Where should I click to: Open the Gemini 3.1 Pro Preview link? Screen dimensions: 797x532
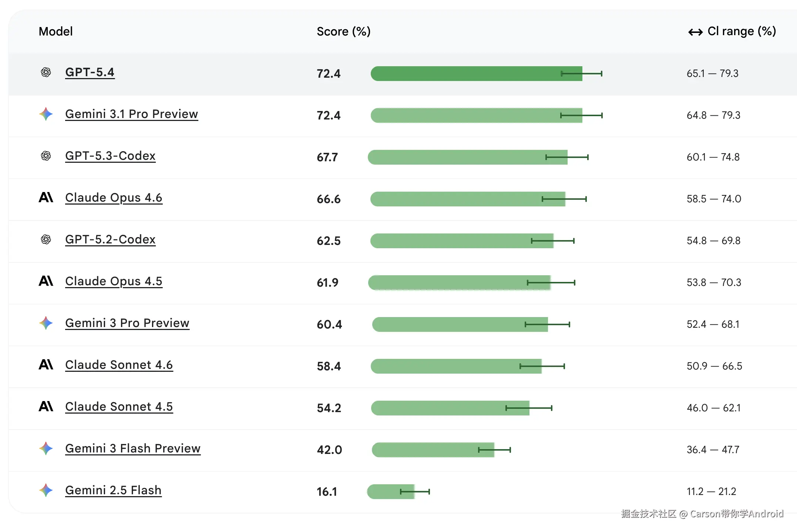(x=131, y=114)
